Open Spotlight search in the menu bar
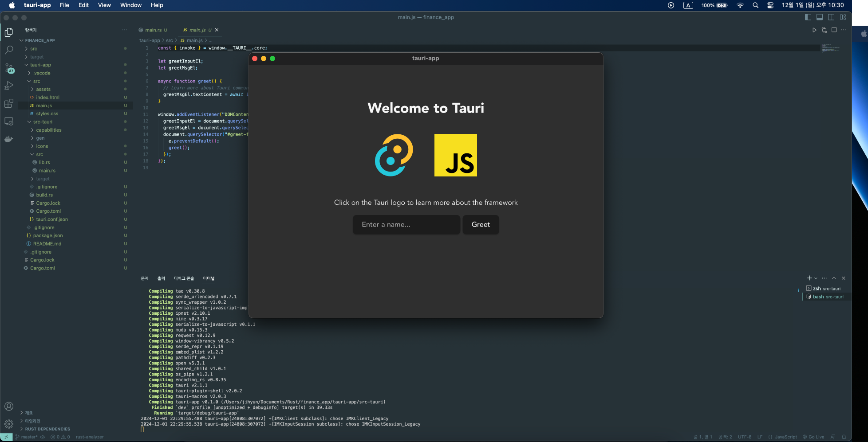 755,5
